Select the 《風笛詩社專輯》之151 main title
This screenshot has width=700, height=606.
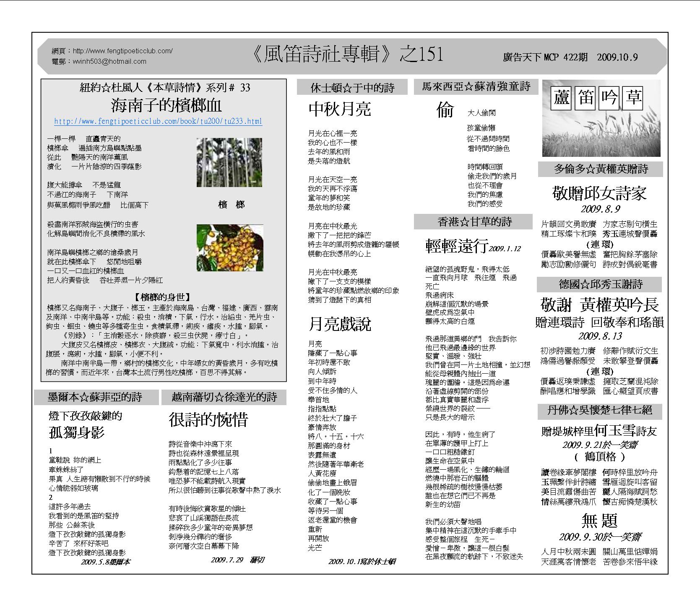(x=348, y=55)
